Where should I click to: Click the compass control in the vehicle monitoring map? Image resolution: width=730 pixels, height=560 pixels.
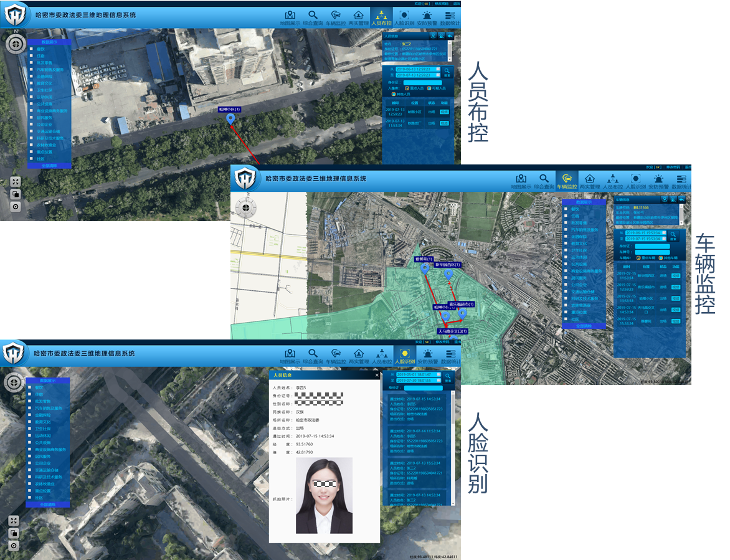247,207
